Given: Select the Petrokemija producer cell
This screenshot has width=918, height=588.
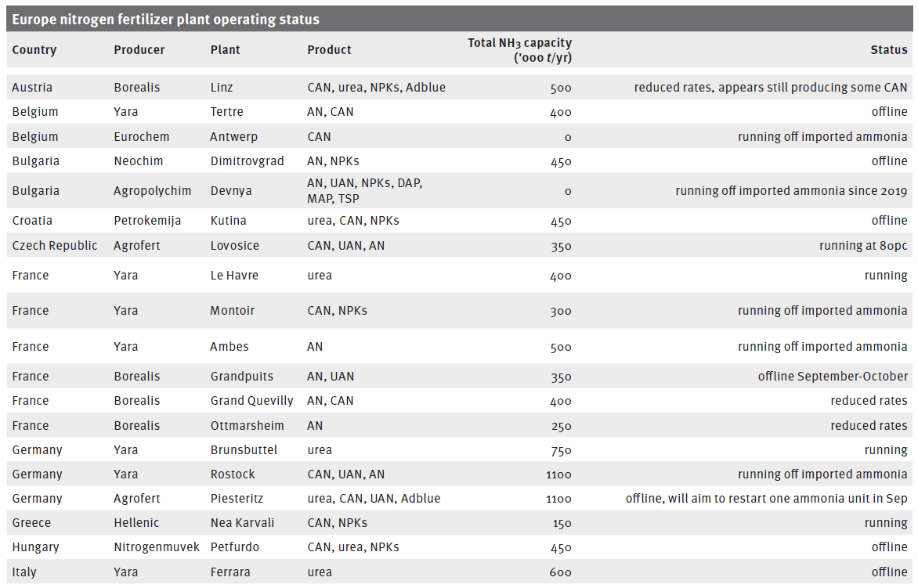Looking at the screenshot, I should tap(147, 221).
